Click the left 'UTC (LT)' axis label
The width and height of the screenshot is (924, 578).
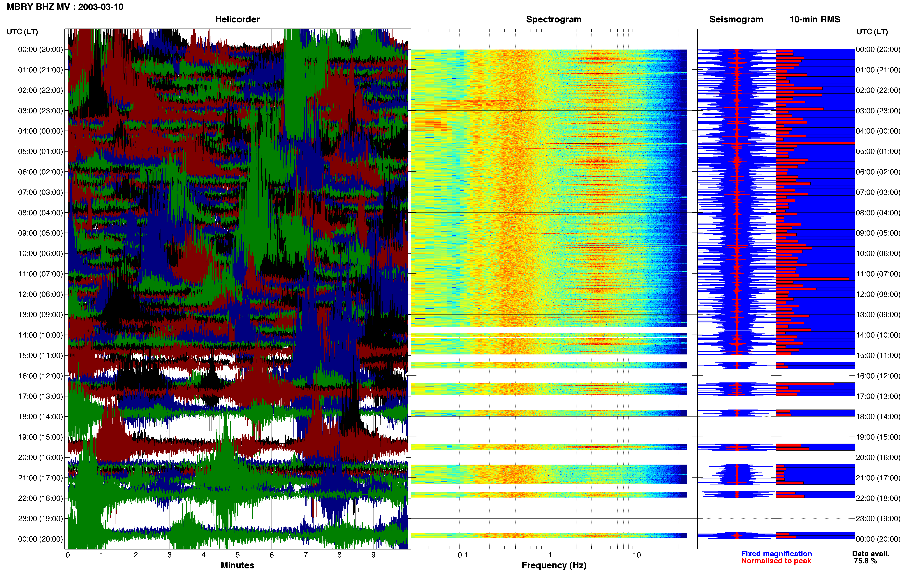pos(22,32)
